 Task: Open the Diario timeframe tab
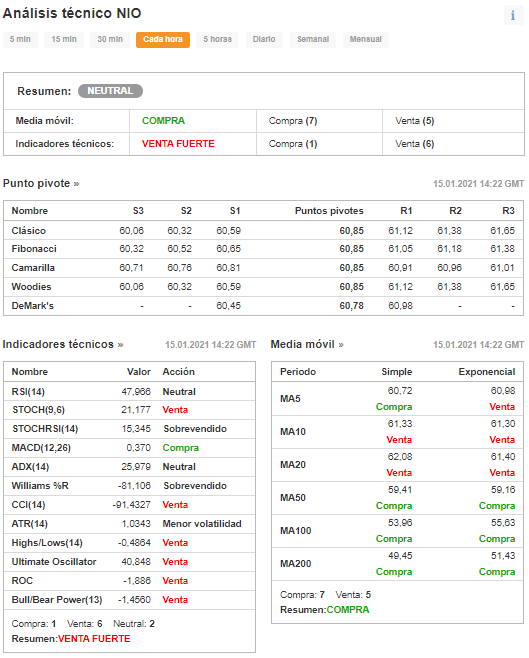click(264, 39)
